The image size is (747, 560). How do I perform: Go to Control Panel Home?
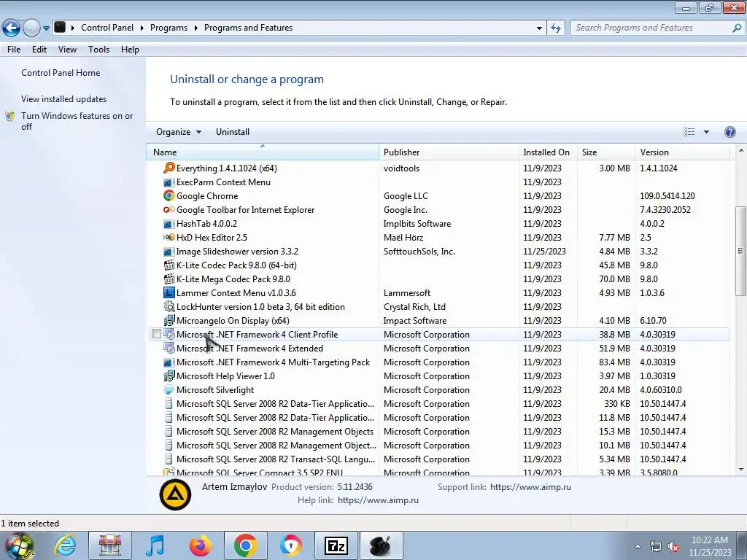61,73
